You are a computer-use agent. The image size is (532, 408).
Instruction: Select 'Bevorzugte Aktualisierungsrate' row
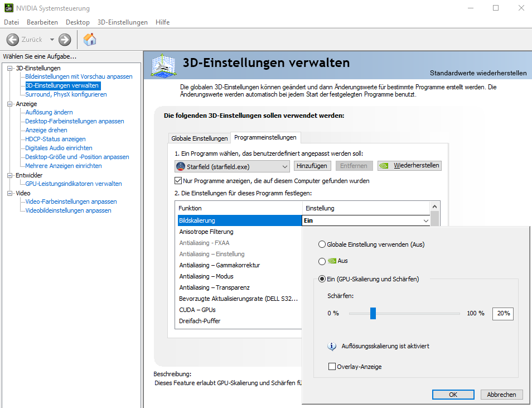point(240,299)
